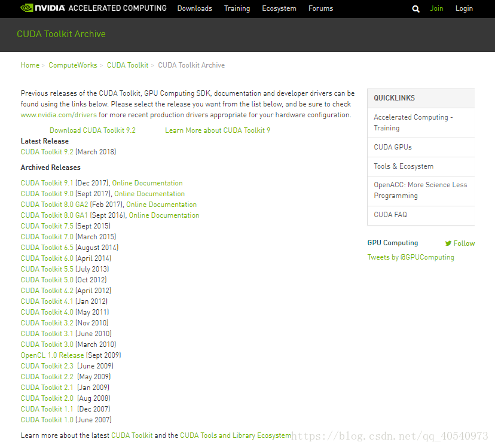Open CUDA Toolkit 9.1 link
495x448 pixels.
47,183
